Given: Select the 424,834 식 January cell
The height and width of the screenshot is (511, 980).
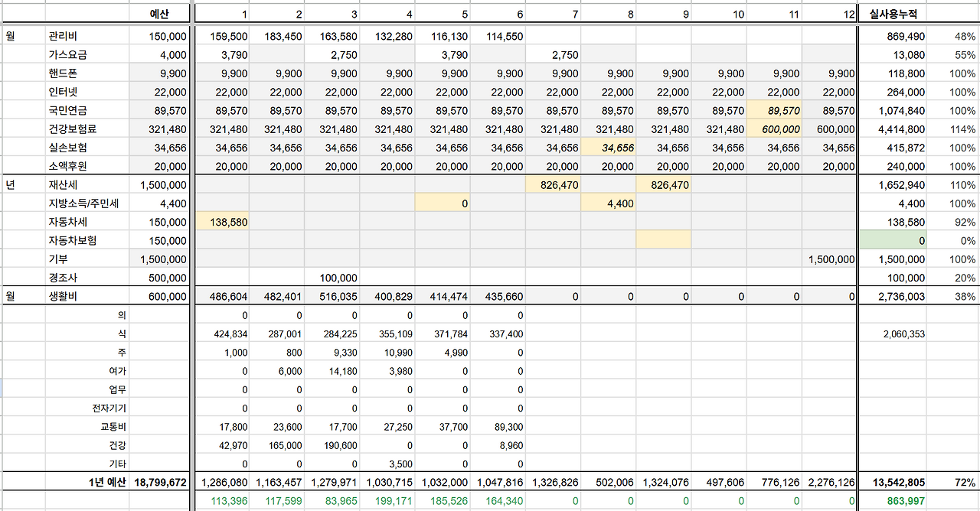Looking at the screenshot, I should tap(222, 334).
